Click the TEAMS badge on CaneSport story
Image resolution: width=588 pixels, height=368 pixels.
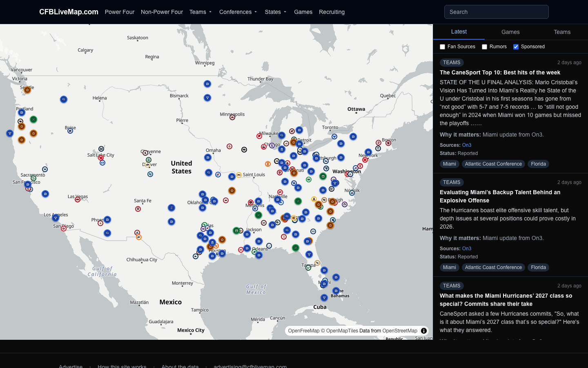[x=452, y=63]
